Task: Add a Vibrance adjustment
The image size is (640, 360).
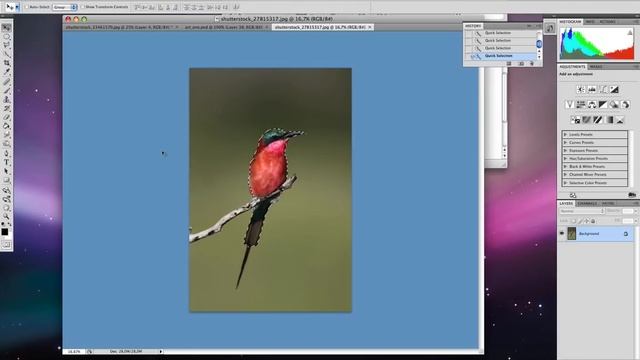Action: click(569, 104)
